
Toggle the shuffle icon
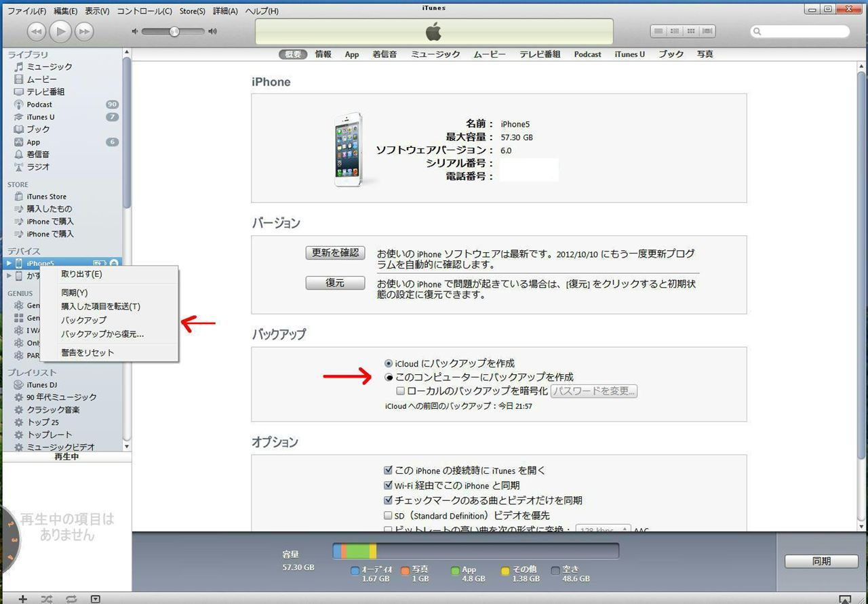click(x=47, y=599)
